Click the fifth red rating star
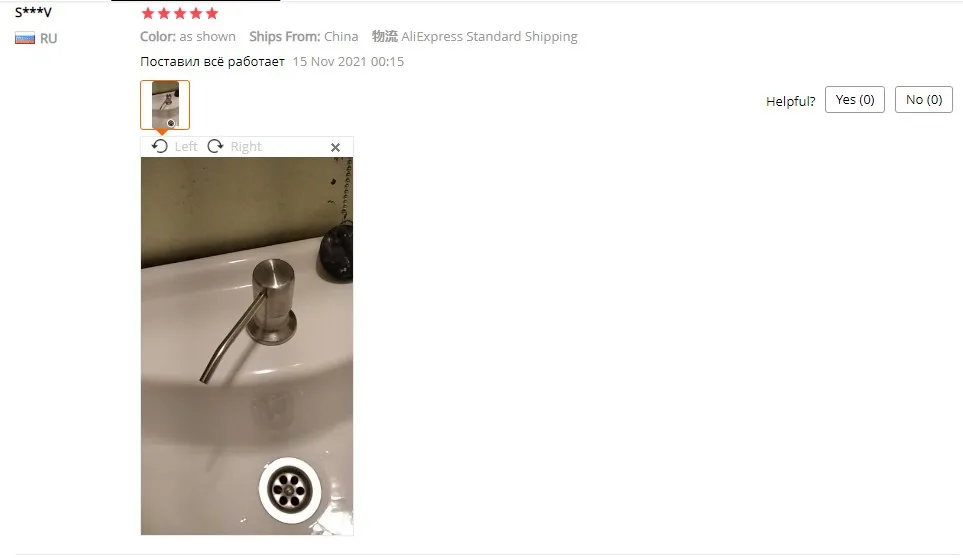This screenshot has width=963, height=558. tap(212, 14)
